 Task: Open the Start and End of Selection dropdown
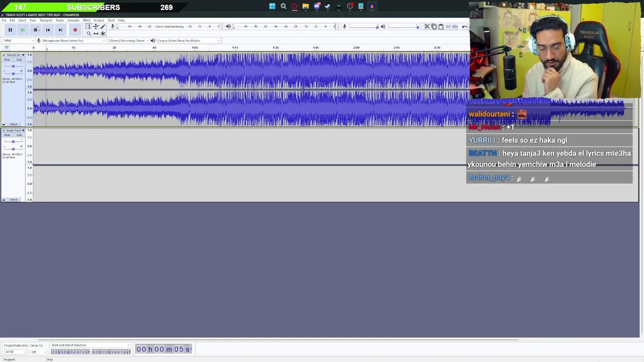(90, 345)
